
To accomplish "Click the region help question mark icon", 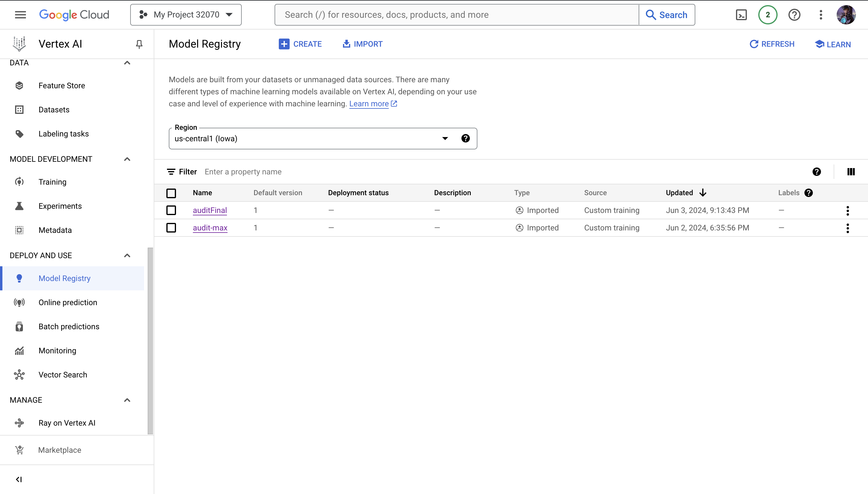I will point(465,139).
